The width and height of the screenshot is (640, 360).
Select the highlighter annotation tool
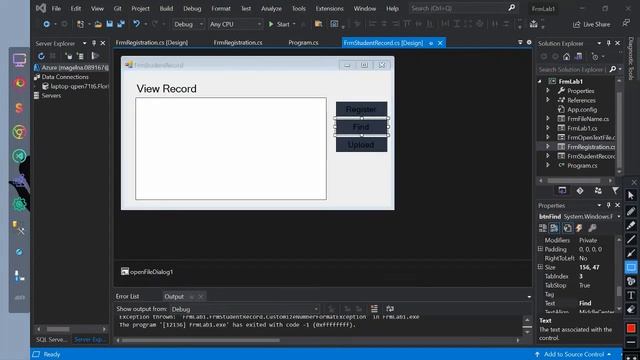(x=631, y=225)
